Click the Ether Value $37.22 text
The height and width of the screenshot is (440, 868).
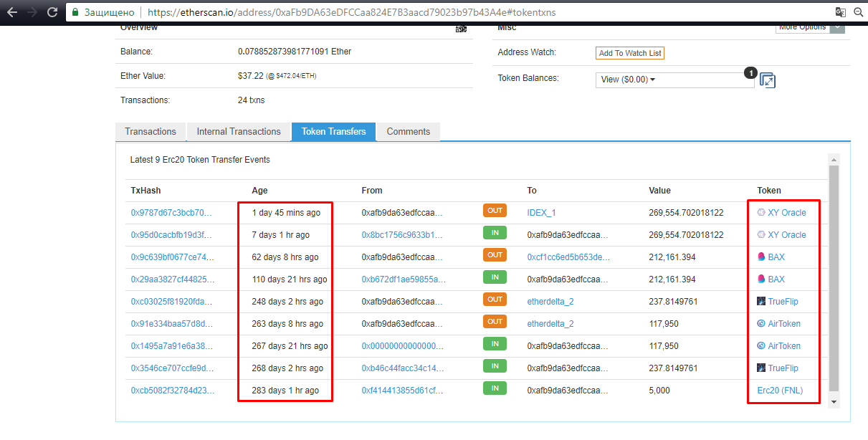(251, 76)
